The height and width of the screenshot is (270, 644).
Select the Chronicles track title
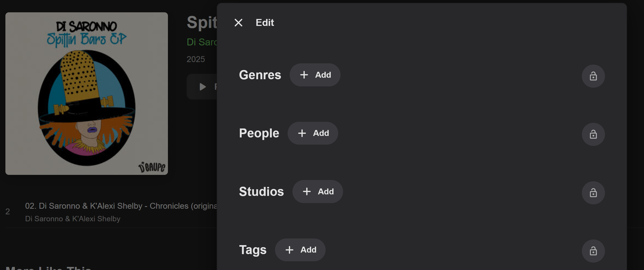121,206
